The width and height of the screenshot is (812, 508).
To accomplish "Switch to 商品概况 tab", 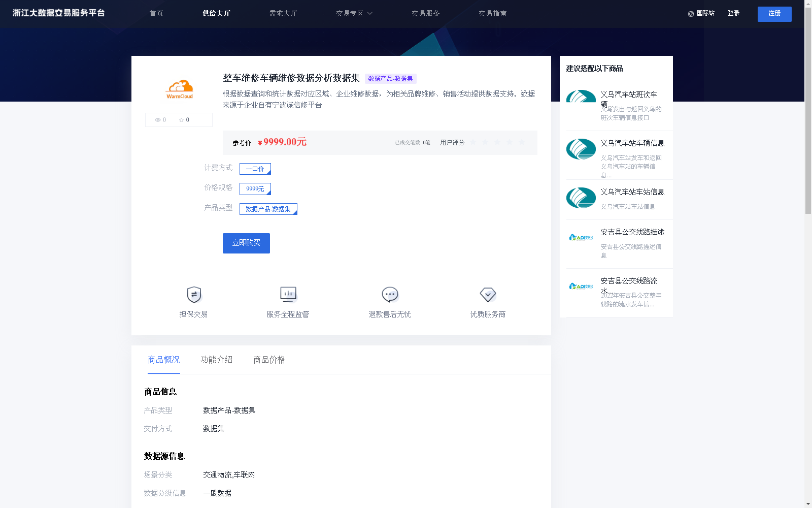I will click(x=164, y=360).
